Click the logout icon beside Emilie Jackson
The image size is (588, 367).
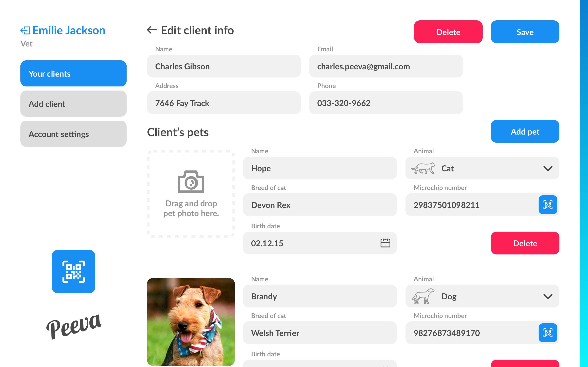[x=26, y=30]
